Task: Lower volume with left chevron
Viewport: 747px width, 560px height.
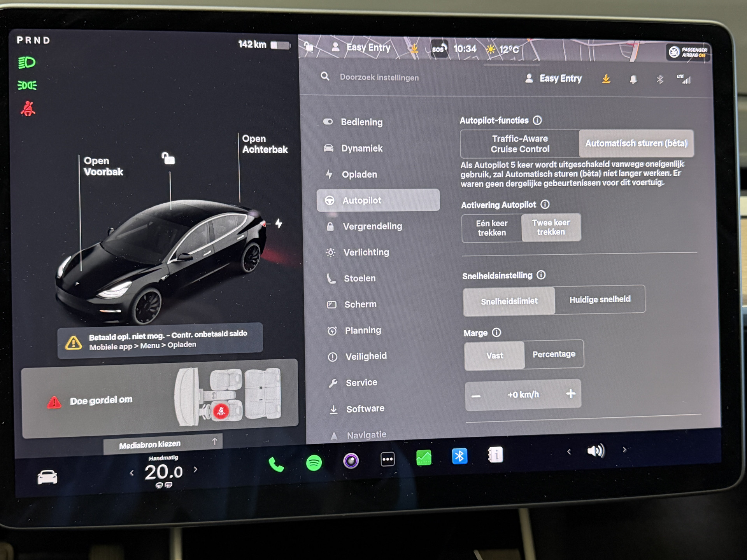Action: pos(569,452)
